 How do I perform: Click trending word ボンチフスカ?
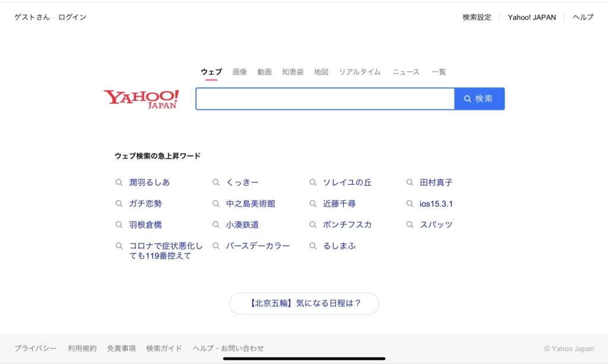tap(347, 224)
